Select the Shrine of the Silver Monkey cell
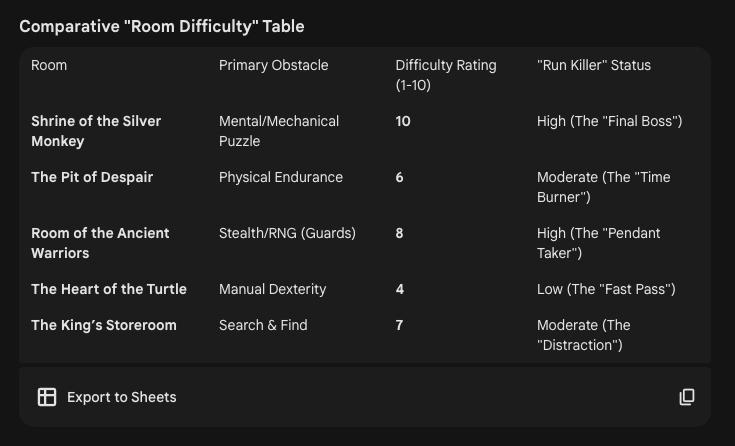 pyautogui.click(x=96, y=131)
